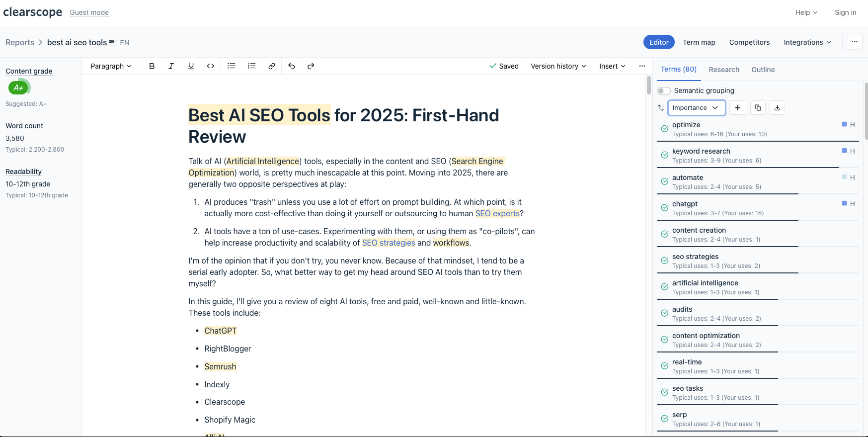The width and height of the screenshot is (868, 437).
Task: Click the editor vertical scrollbar
Action: click(x=648, y=85)
